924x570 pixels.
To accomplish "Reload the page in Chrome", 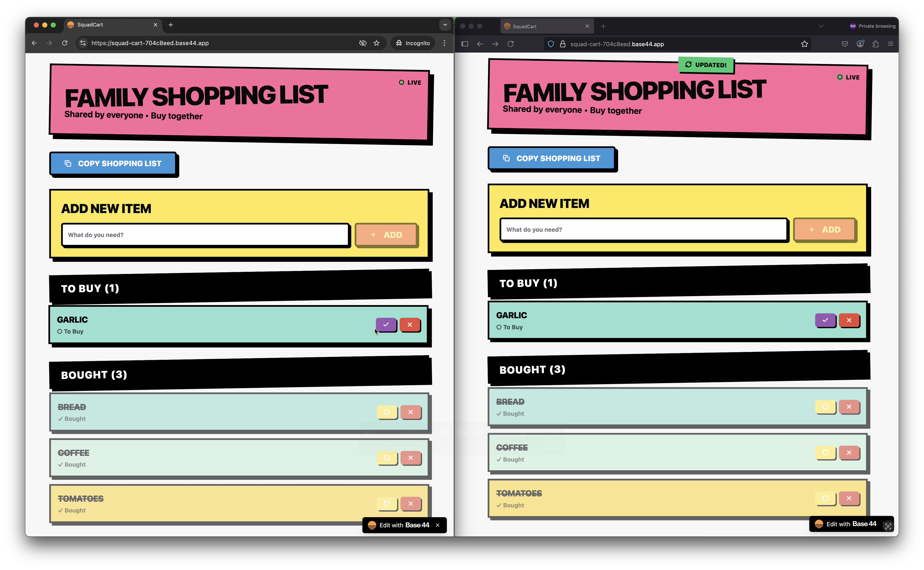I will [x=65, y=43].
